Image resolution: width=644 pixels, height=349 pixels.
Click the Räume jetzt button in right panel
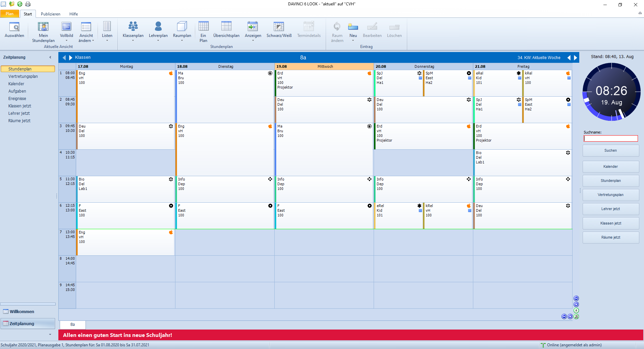[610, 238]
